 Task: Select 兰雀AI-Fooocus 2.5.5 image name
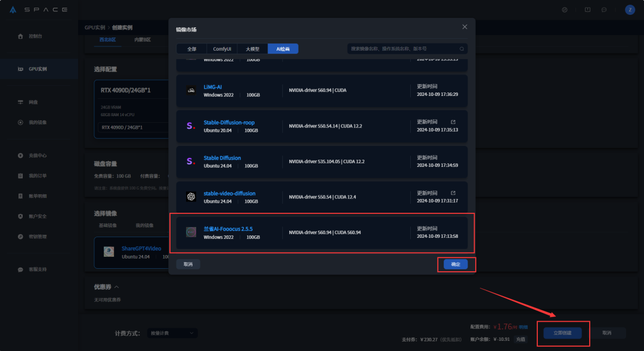click(x=228, y=229)
